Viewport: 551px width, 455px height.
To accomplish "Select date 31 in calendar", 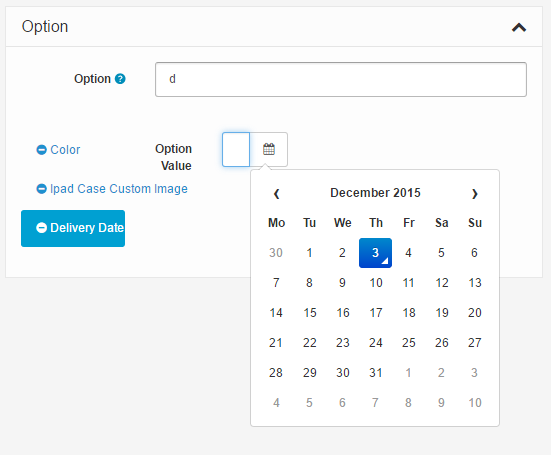I will [375, 373].
